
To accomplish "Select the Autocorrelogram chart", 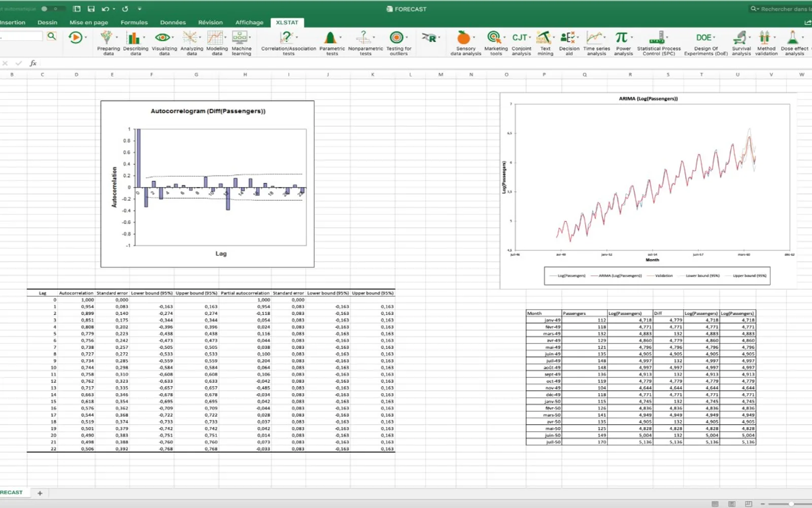I will tap(207, 184).
